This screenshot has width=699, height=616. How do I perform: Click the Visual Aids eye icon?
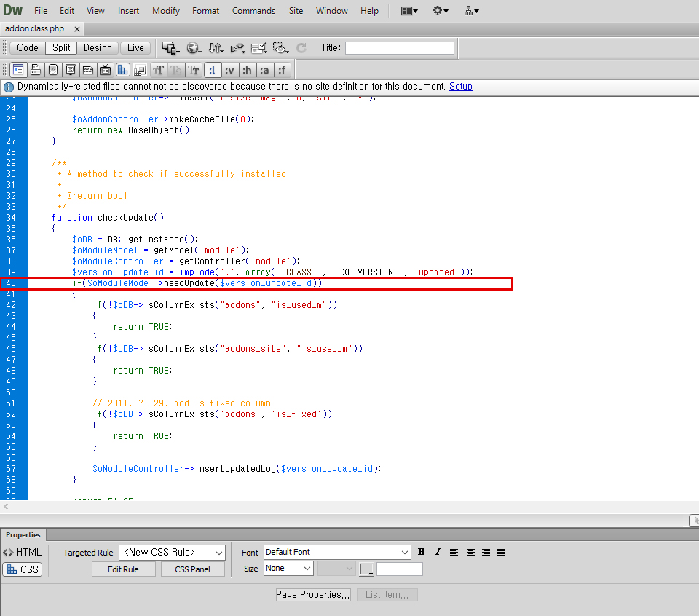280,48
